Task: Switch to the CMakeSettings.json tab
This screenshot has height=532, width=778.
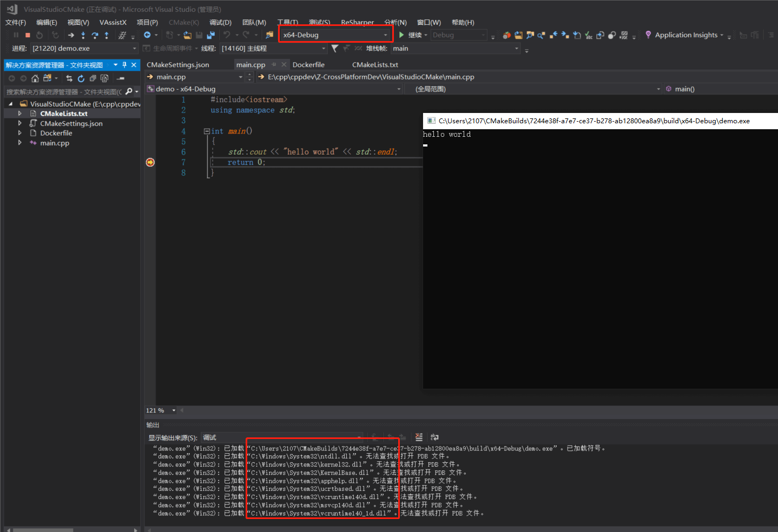Action: point(178,65)
